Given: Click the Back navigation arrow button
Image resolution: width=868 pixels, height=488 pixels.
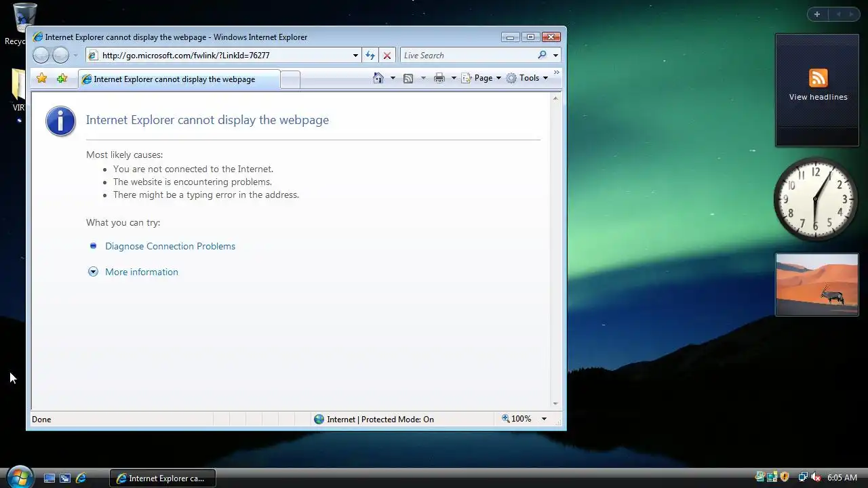Looking at the screenshot, I should (x=41, y=56).
